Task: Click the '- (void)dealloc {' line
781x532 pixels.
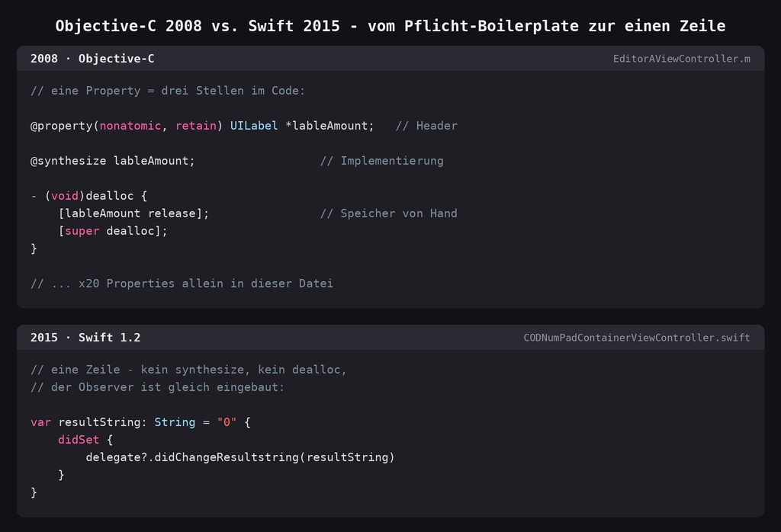Action: (88, 196)
